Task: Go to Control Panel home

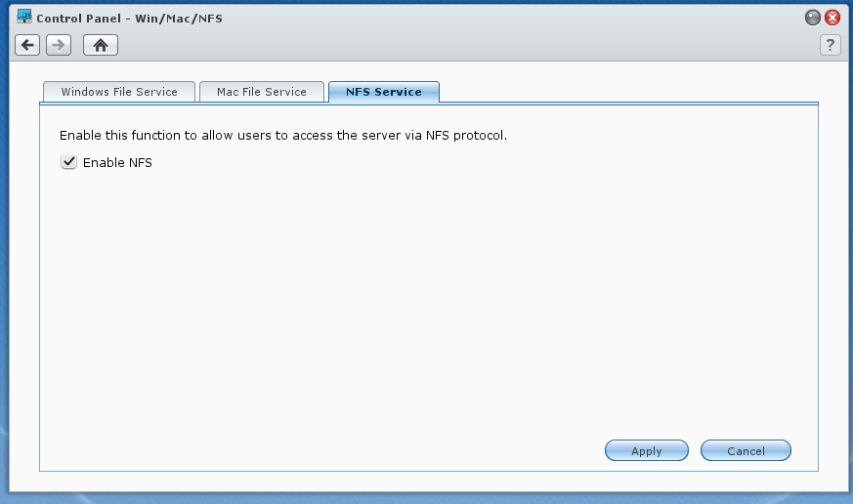Action: [100, 45]
